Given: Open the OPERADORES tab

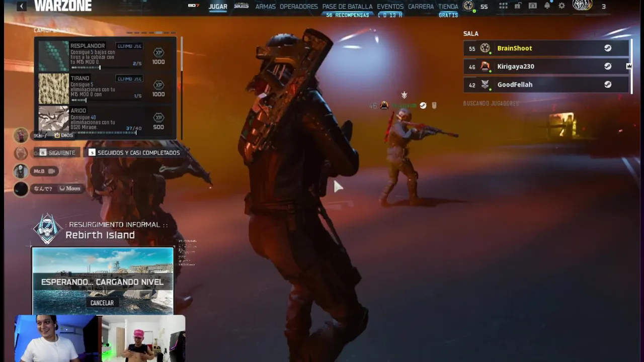Looking at the screenshot, I should (299, 7).
